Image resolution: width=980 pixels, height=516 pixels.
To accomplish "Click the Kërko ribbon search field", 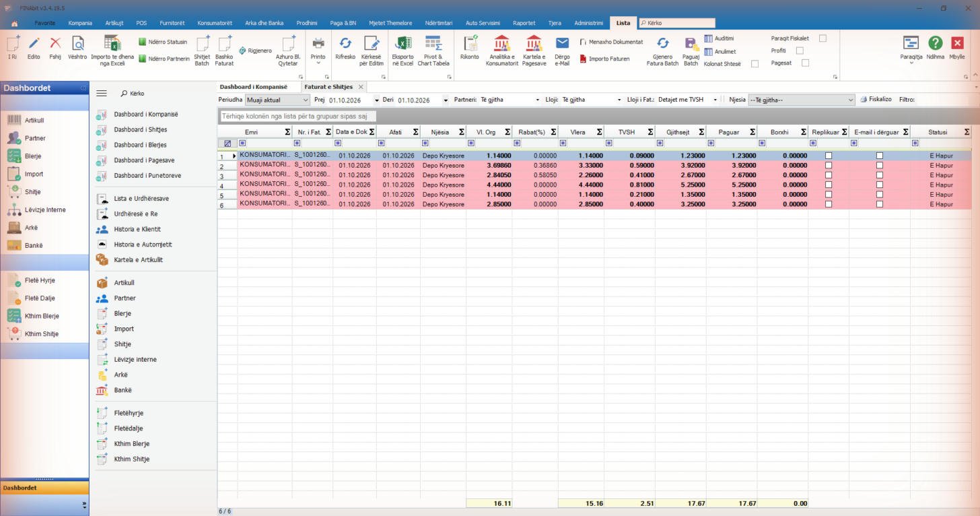I will tap(676, 23).
